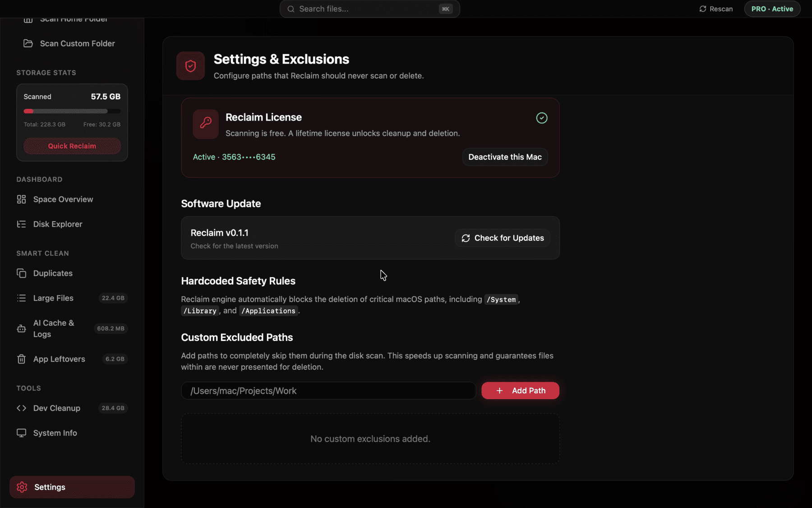Viewport: 812px width, 508px height.
Task: Click the Duplicates copy icon
Action: [21, 273]
